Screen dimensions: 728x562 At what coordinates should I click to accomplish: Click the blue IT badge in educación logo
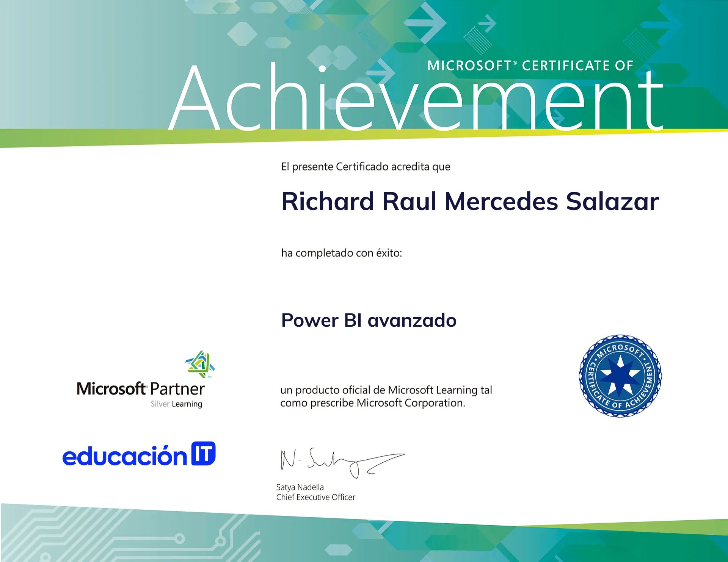[x=203, y=453]
